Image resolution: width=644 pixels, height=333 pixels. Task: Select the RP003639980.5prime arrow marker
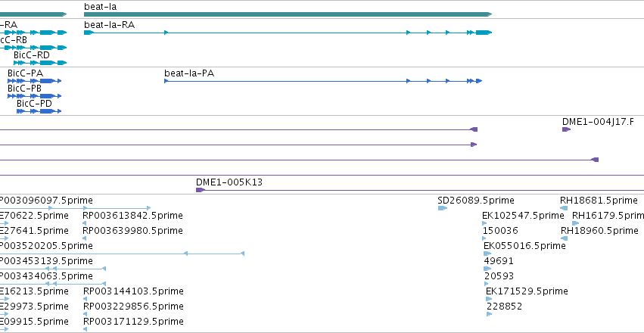tap(85, 238)
